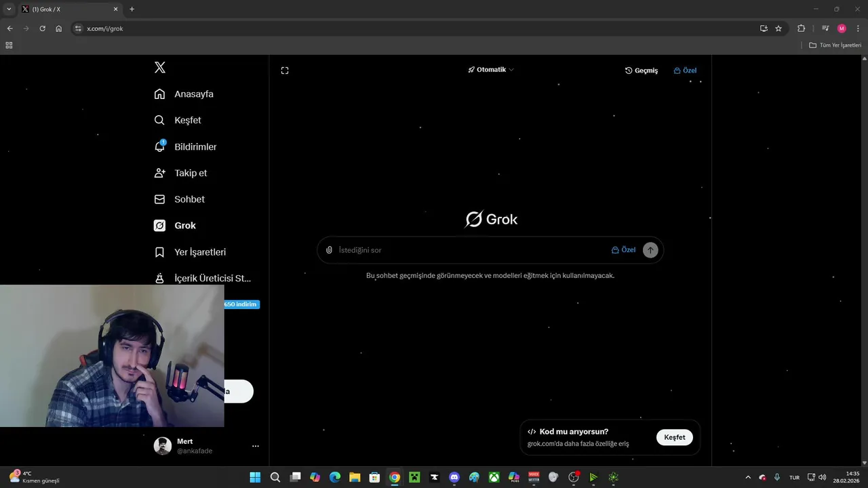Open weather widget 4°C Kısmen güneşli

(x=35, y=477)
